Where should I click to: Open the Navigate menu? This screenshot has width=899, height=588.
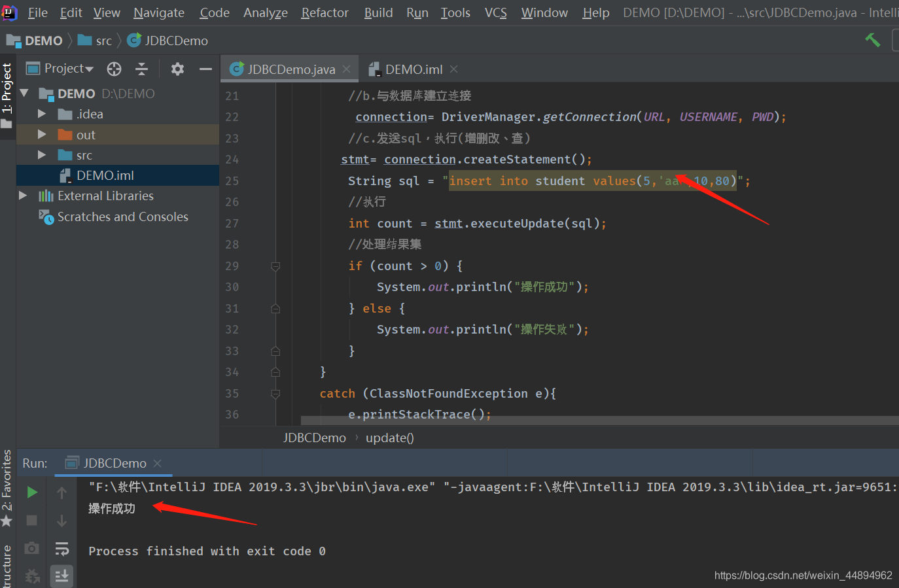click(x=159, y=12)
